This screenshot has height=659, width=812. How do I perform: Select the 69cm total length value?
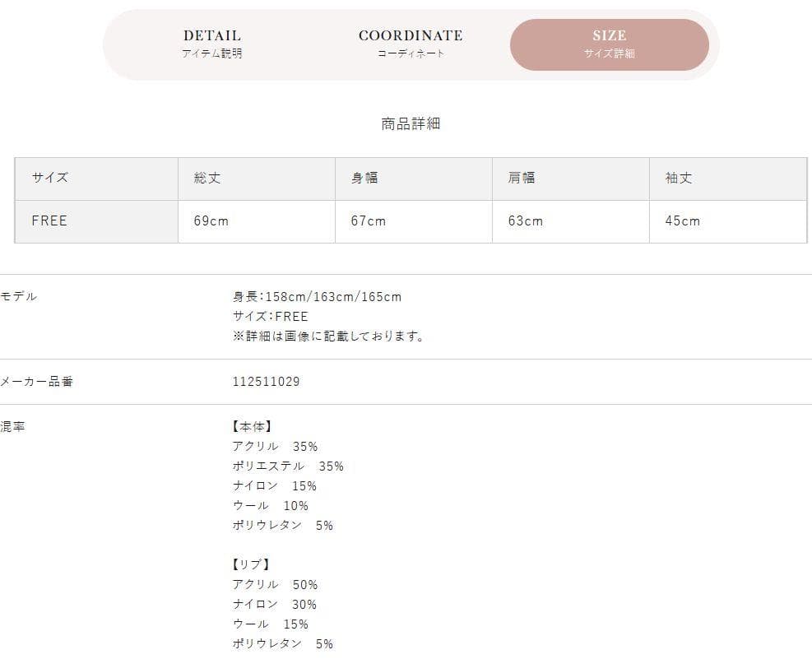(x=211, y=220)
